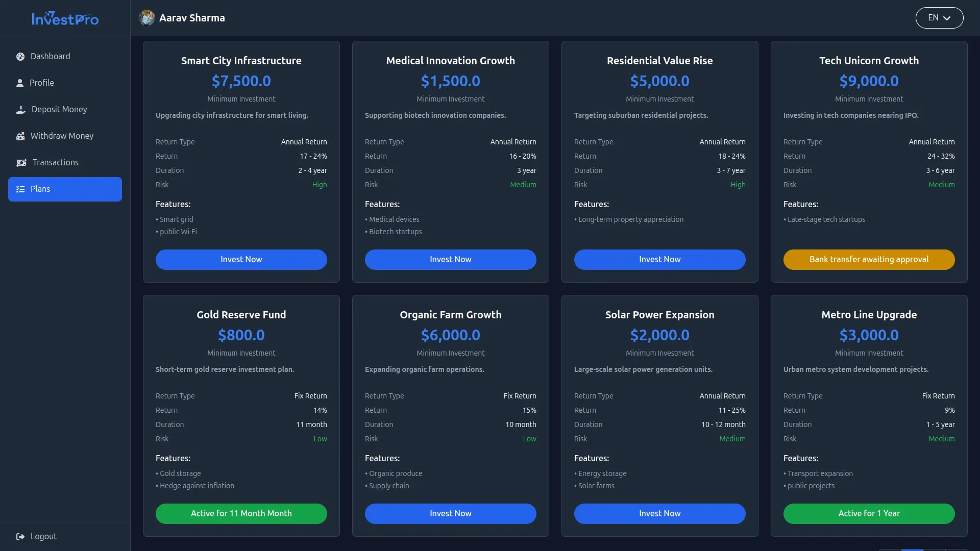
Task: Select the Deposit Money icon
Action: pyautogui.click(x=20, y=109)
